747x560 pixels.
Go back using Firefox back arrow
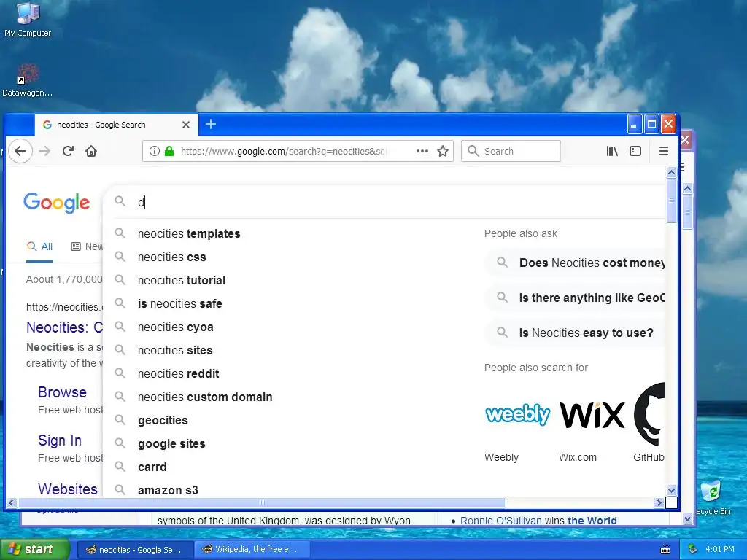tap(20, 152)
